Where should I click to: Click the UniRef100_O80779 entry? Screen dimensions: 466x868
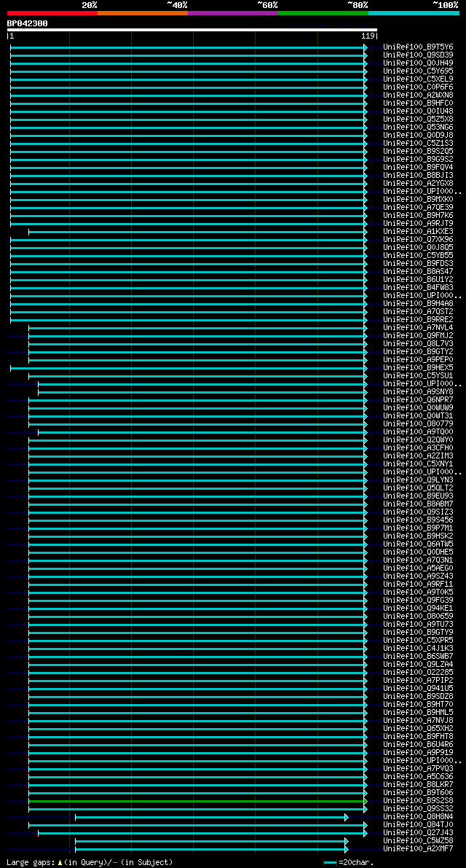point(418,424)
